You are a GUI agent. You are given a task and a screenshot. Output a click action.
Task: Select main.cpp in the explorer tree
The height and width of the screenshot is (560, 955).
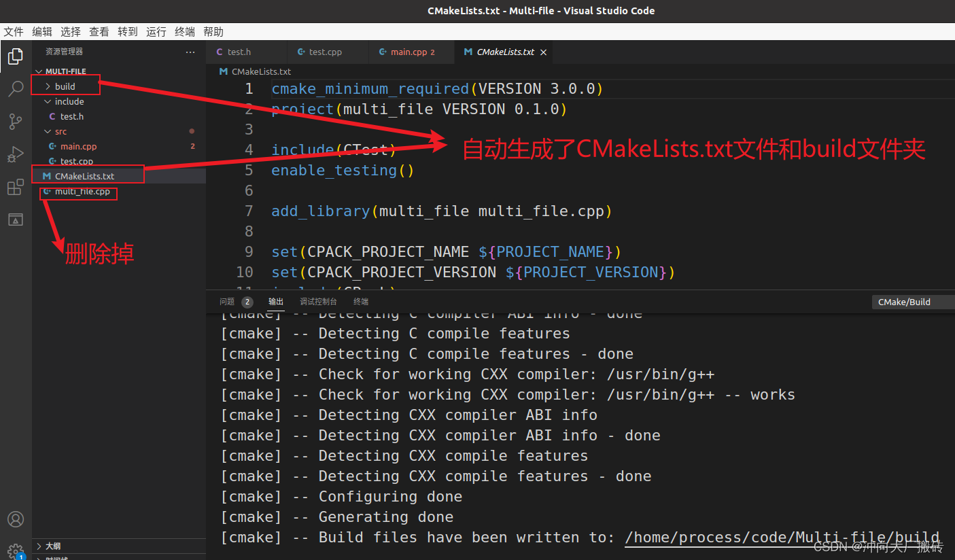tap(119, 147)
